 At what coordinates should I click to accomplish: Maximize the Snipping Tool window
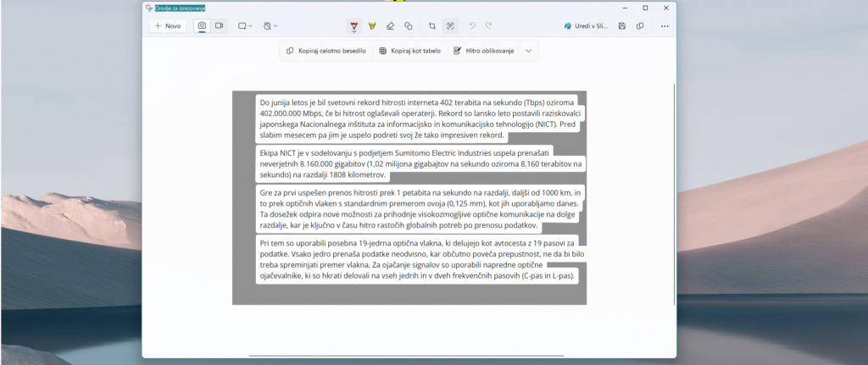pos(645,8)
